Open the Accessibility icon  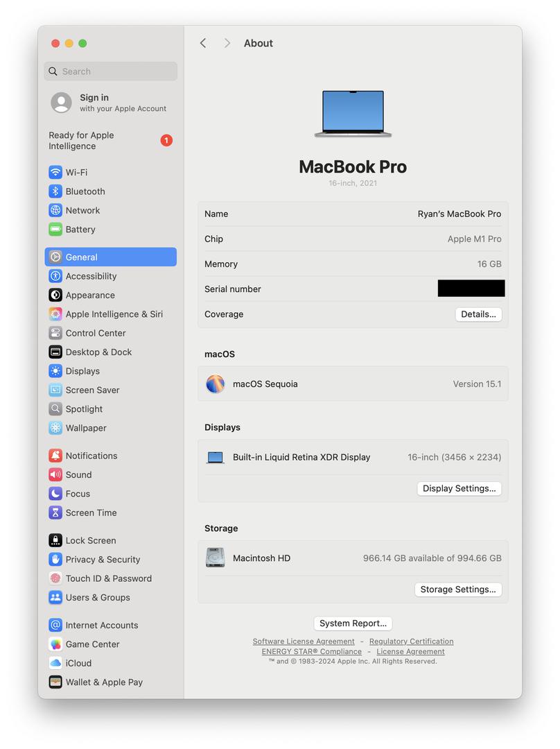point(55,276)
